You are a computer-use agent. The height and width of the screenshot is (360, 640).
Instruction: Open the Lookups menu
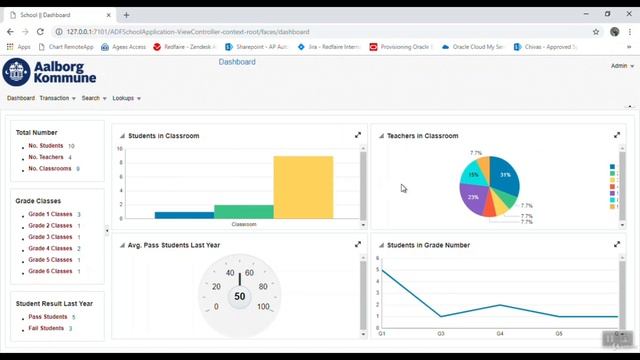click(x=127, y=98)
